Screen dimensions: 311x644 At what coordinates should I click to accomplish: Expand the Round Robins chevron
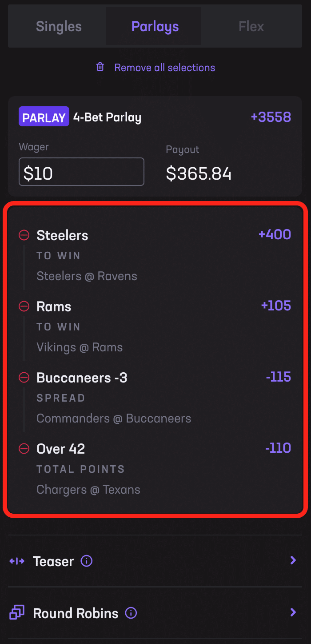click(293, 613)
